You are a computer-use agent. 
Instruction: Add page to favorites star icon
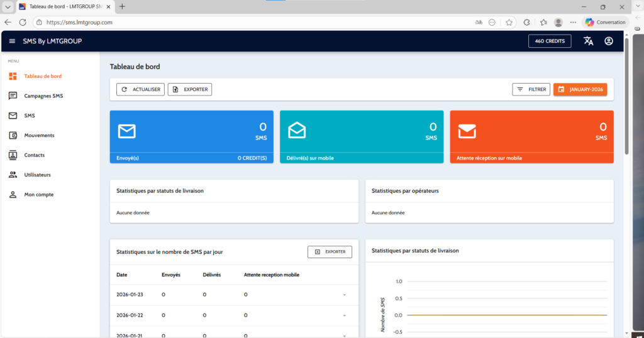point(509,22)
